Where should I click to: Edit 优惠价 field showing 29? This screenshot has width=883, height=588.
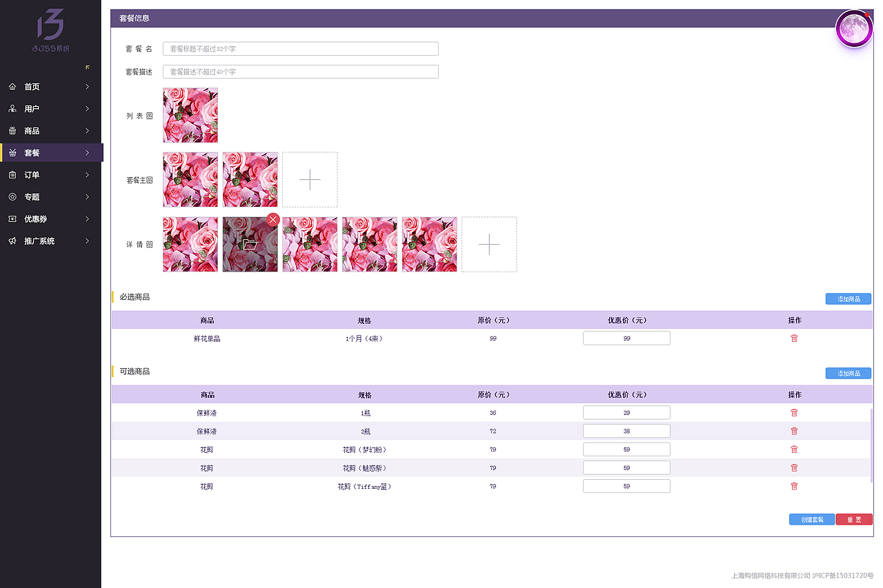point(626,413)
